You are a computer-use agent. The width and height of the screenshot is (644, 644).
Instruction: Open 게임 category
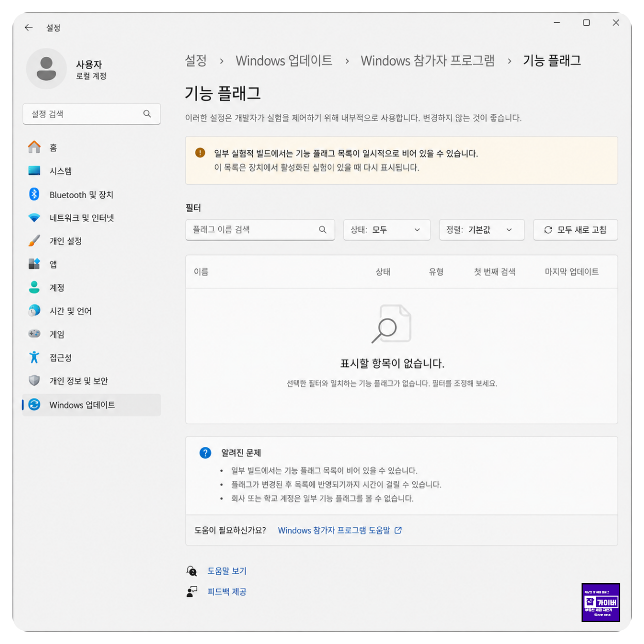point(92,334)
